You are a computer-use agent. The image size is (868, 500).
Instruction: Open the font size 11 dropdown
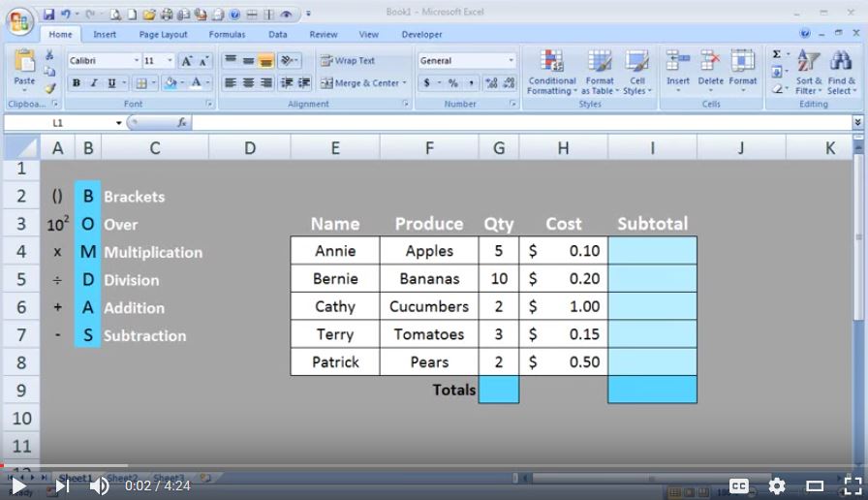point(170,60)
